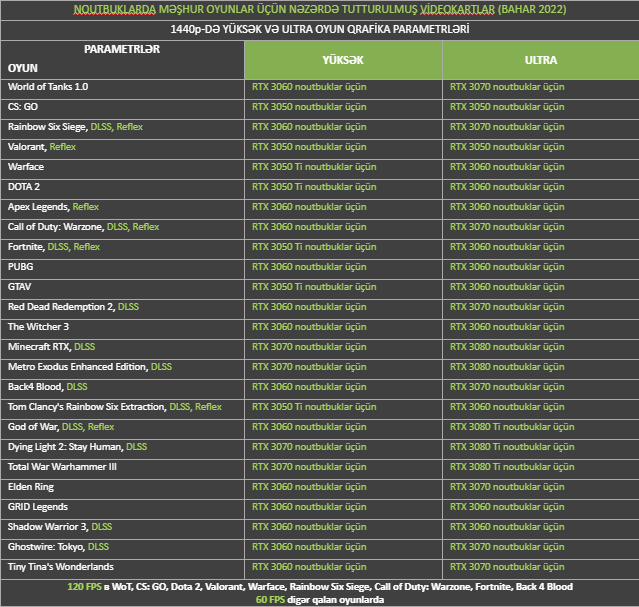
Task: Select PUBG YÜKSƏK cell RTX 3060
Action: click(343, 269)
